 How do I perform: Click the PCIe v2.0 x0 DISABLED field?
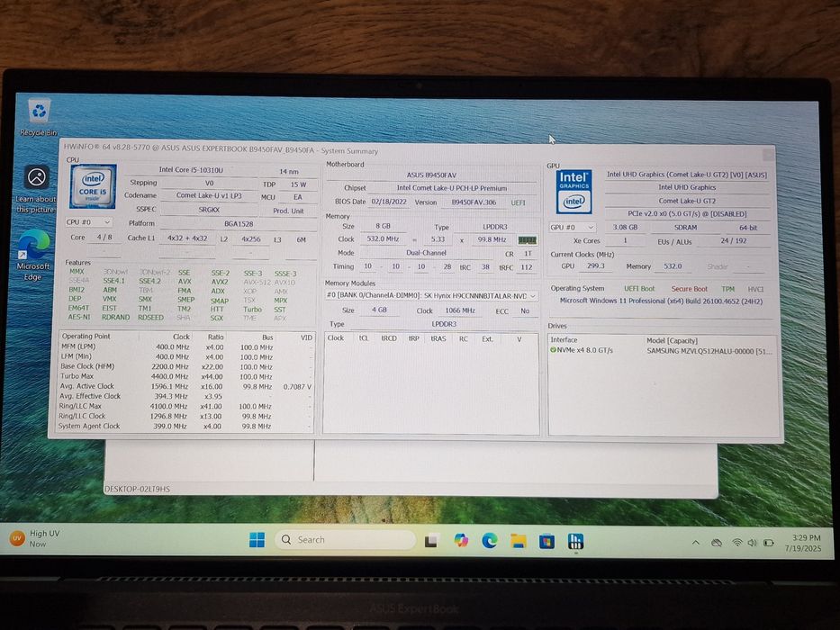(687, 214)
